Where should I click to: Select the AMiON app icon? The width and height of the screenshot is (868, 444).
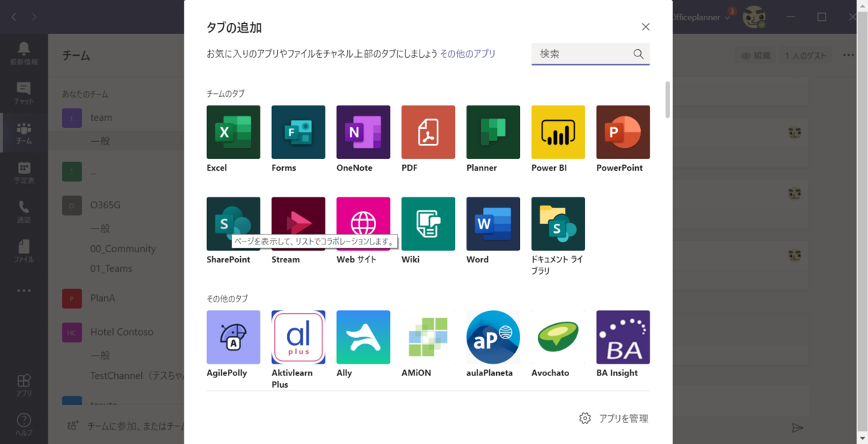click(x=428, y=338)
